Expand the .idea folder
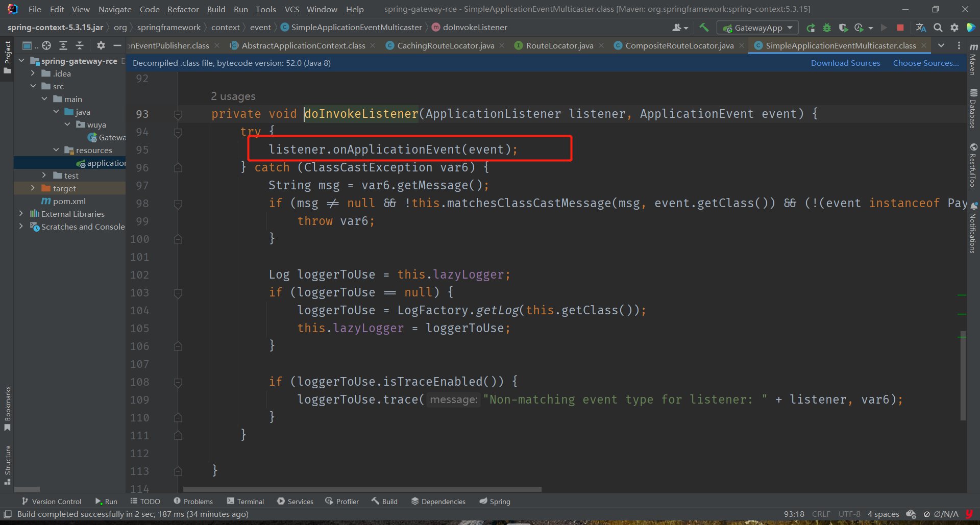Image resolution: width=980 pixels, height=525 pixels. point(33,73)
